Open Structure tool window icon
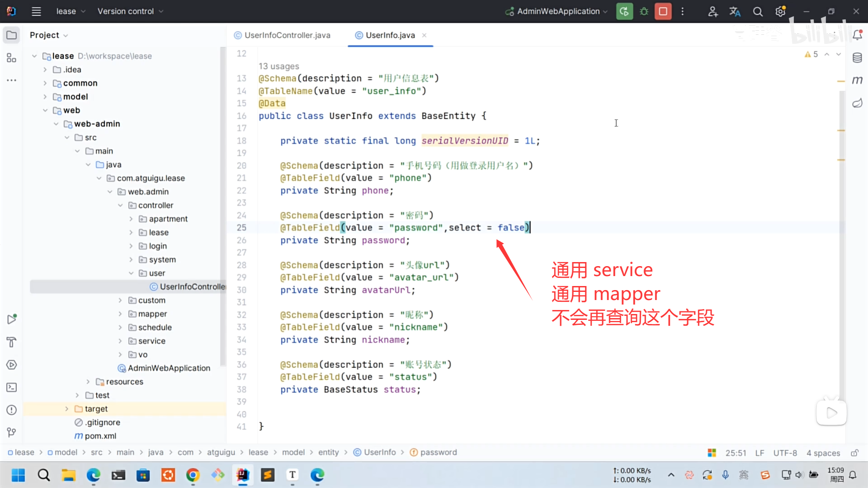Viewport: 868px width, 488px height. click(12, 58)
